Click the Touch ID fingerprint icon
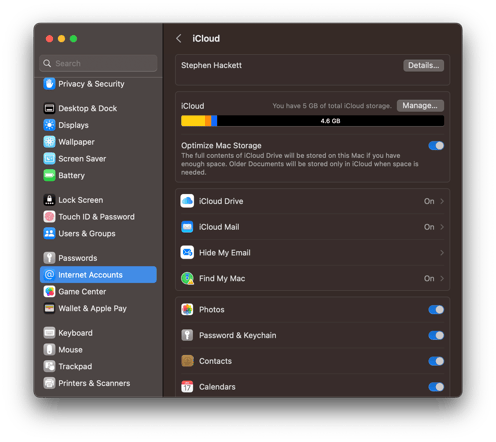 point(49,217)
